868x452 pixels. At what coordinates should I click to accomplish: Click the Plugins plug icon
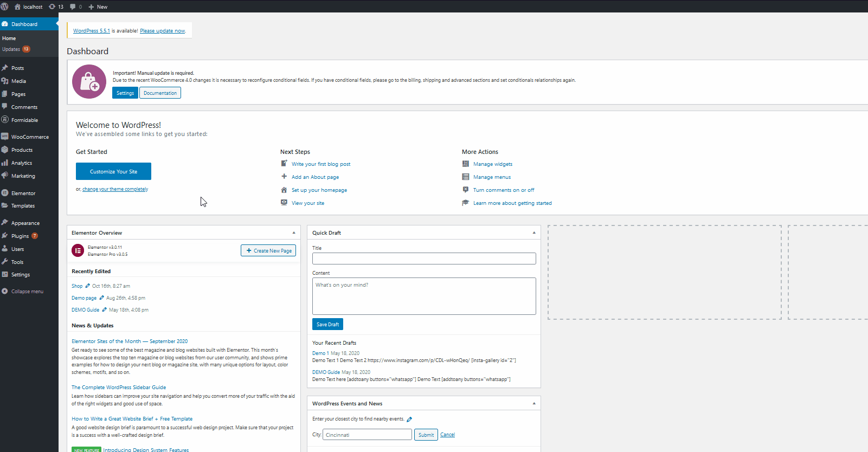click(5, 236)
